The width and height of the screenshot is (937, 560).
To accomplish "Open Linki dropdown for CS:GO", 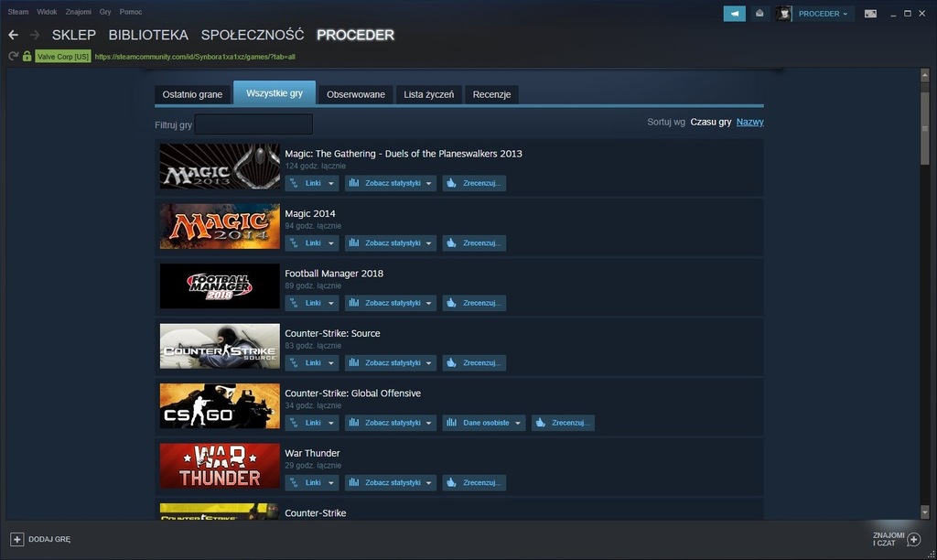I will pos(312,423).
